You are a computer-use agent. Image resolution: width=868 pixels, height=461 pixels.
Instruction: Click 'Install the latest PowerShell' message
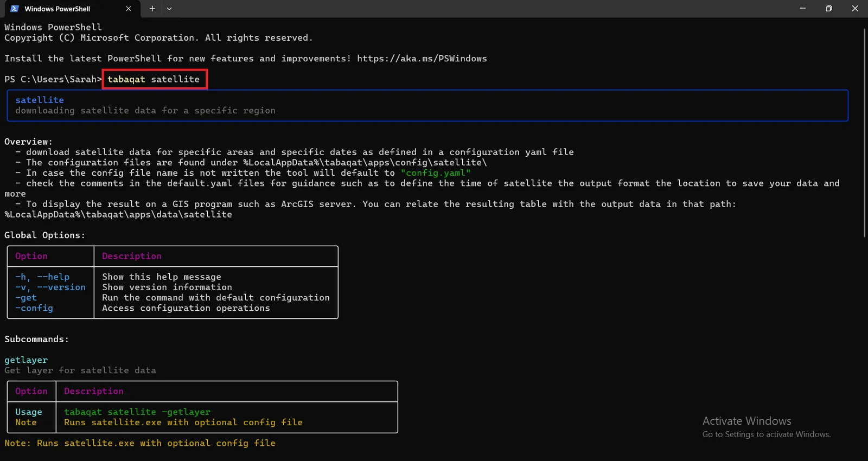tap(178, 59)
